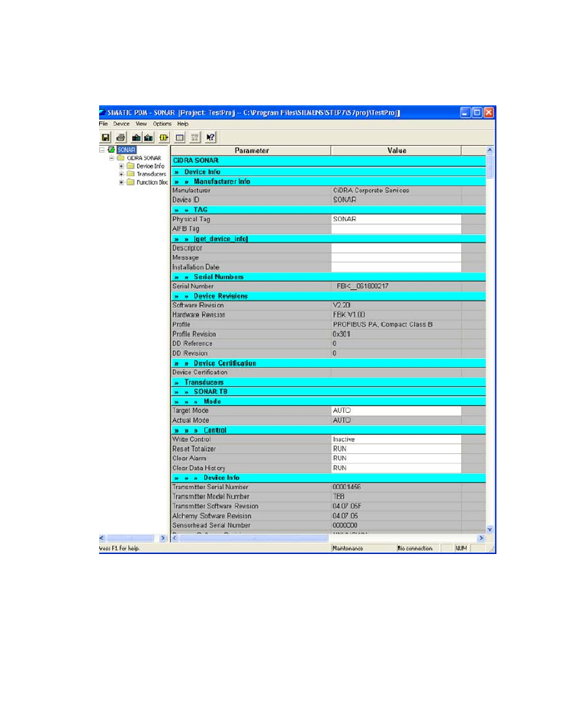Open the Help menu
Viewport: 562px width, 728px height.
pyautogui.click(x=183, y=124)
